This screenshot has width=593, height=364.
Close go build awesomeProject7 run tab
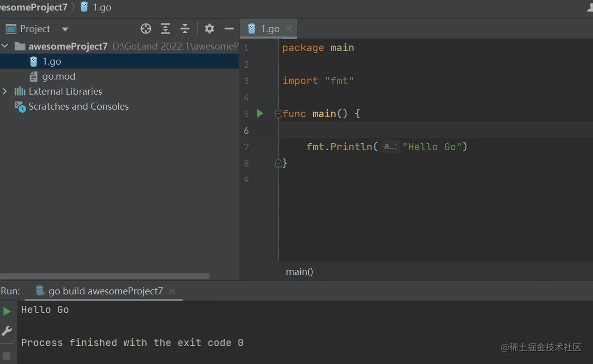tap(172, 291)
